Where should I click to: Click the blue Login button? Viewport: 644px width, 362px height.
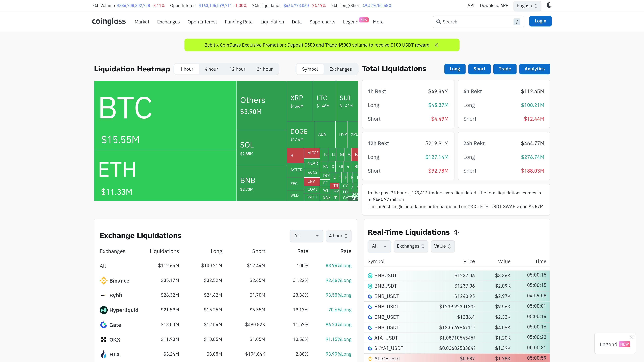[540, 21]
